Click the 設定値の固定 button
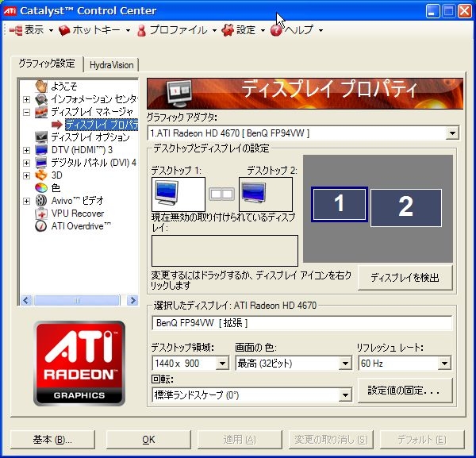Image resolution: width=476 pixels, height=458 pixels. [x=405, y=391]
